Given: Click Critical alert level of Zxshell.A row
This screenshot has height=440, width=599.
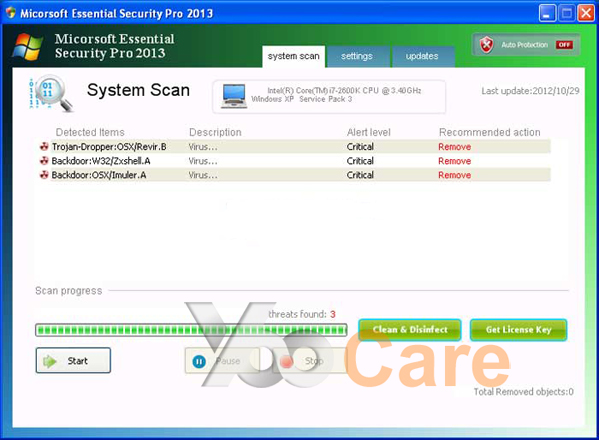Looking at the screenshot, I should point(360,161).
